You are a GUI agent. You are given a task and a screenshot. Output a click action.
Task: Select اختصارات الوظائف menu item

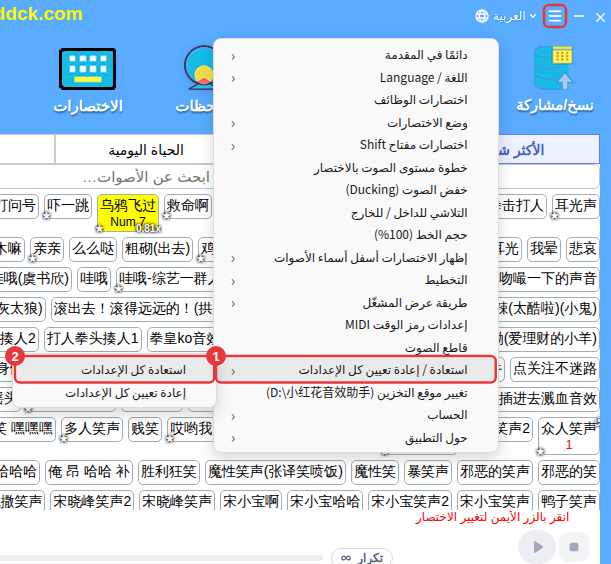coord(356,101)
